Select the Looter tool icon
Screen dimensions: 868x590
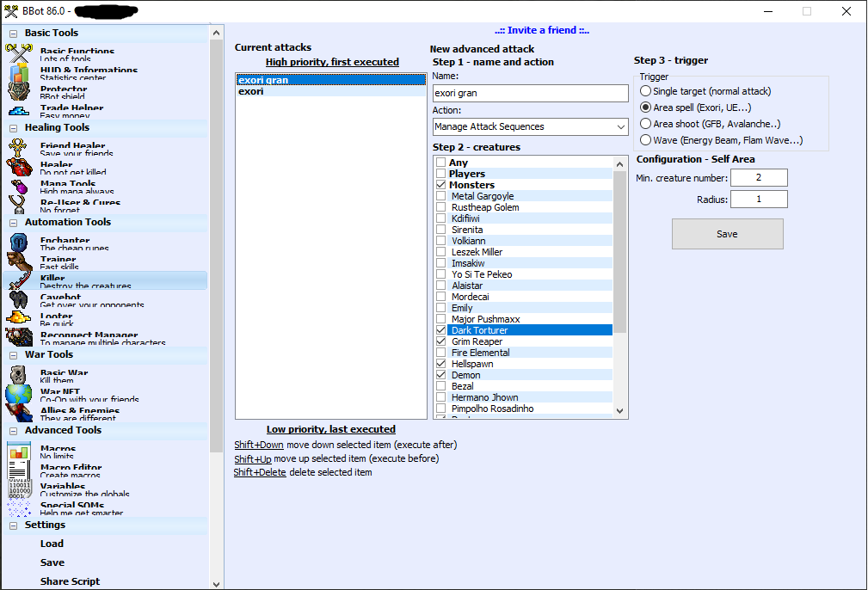[19, 319]
